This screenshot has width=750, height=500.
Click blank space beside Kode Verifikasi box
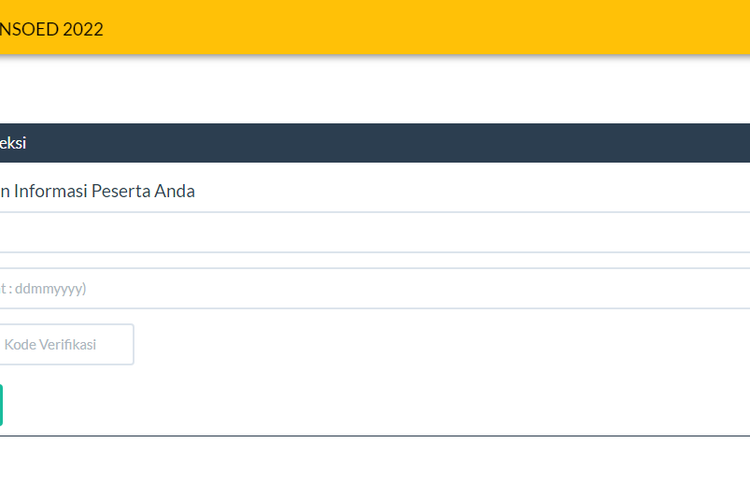click(442, 344)
